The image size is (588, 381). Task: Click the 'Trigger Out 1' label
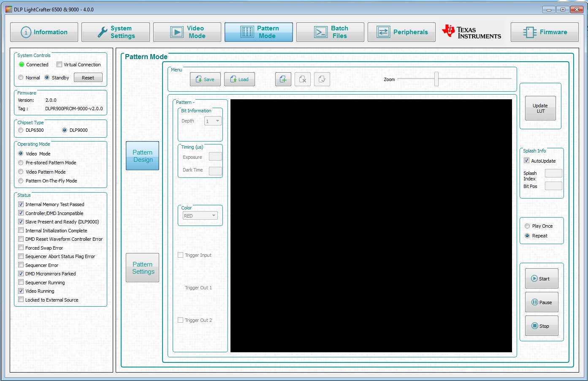coord(198,288)
